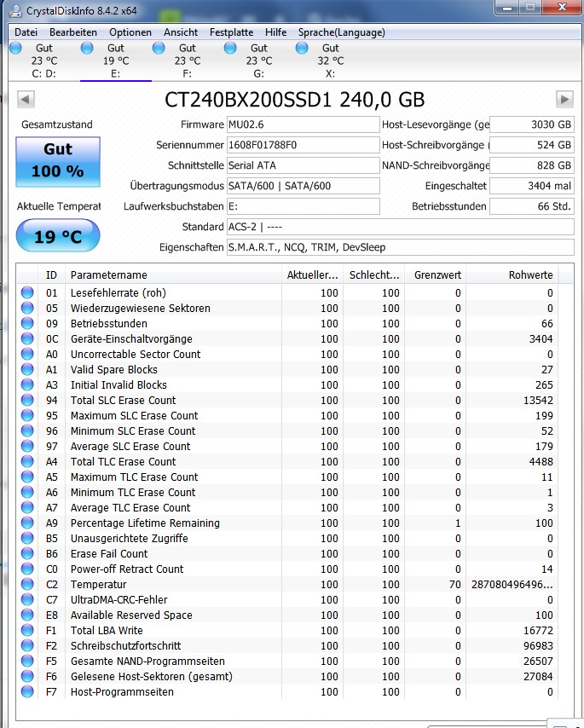Image resolution: width=584 pixels, height=728 pixels.
Task: Click the Gut 100 % health status button
Action: (58, 162)
